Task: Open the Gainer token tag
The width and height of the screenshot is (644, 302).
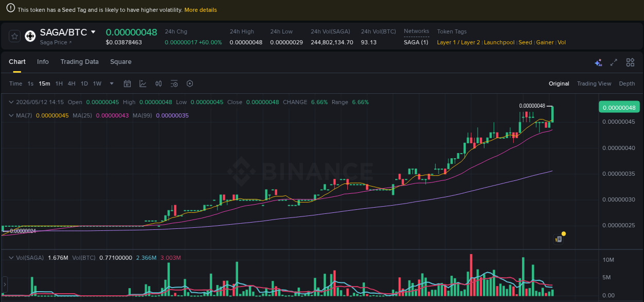Action: [545, 42]
